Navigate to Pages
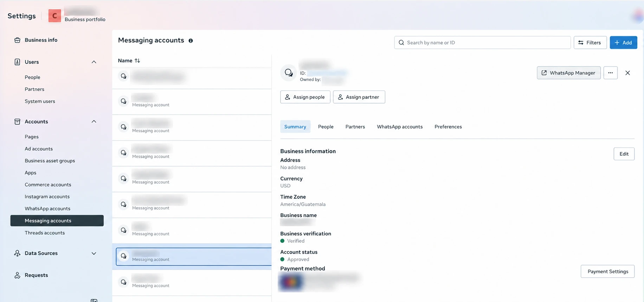This screenshot has height=302, width=644. point(32,137)
